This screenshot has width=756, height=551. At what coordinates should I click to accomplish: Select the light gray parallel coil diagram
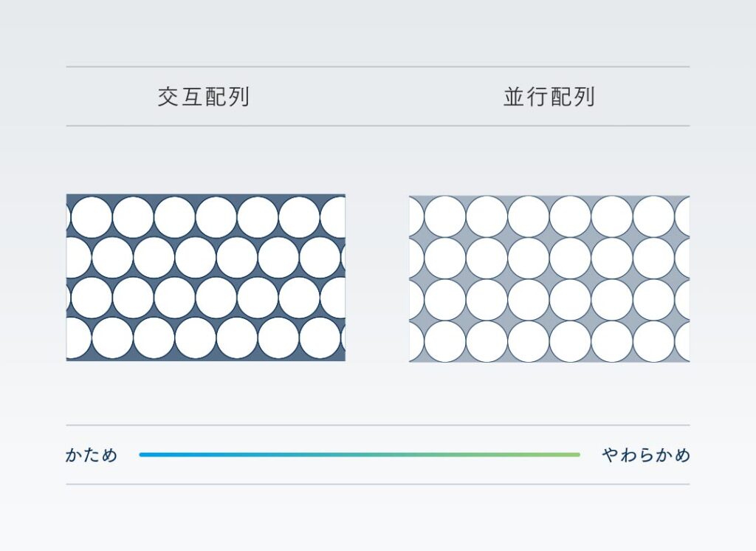point(549,278)
